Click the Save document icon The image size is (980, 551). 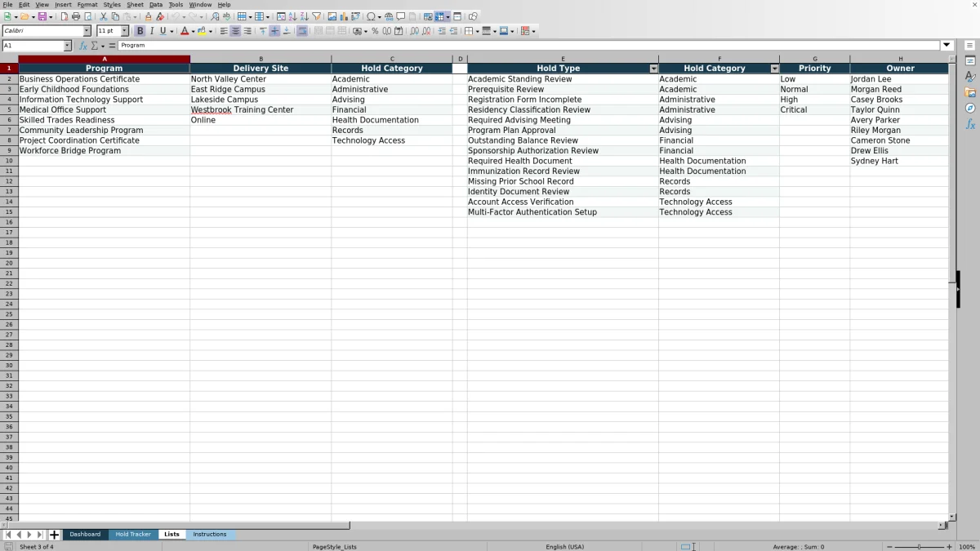tap(42, 16)
